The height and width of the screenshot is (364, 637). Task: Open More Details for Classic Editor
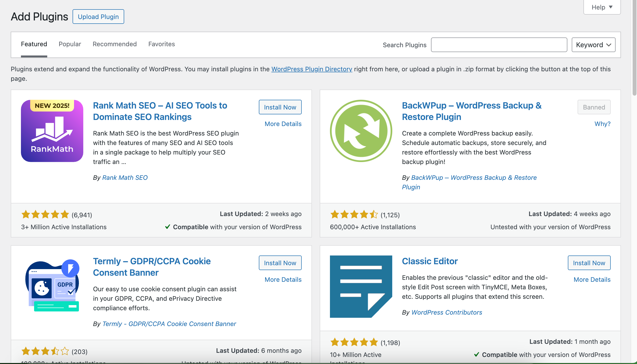pos(592,280)
